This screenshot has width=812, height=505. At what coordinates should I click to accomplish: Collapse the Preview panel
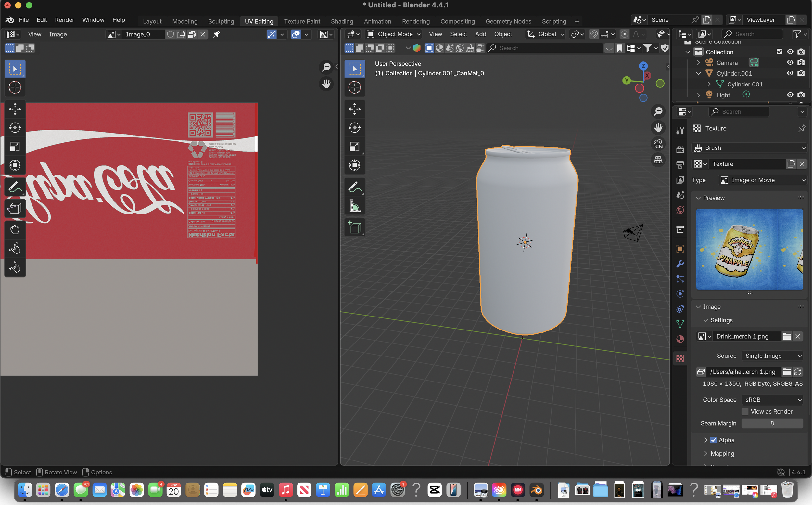click(698, 198)
